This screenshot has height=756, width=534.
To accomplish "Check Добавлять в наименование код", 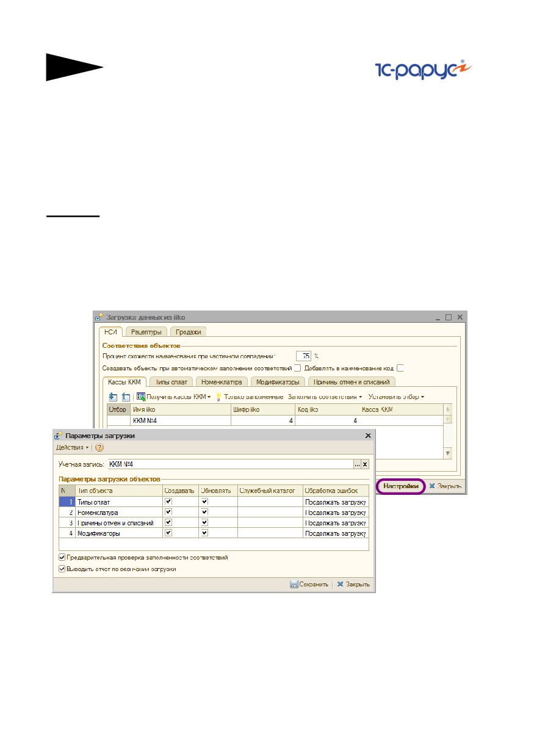I will tap(400, 368).
